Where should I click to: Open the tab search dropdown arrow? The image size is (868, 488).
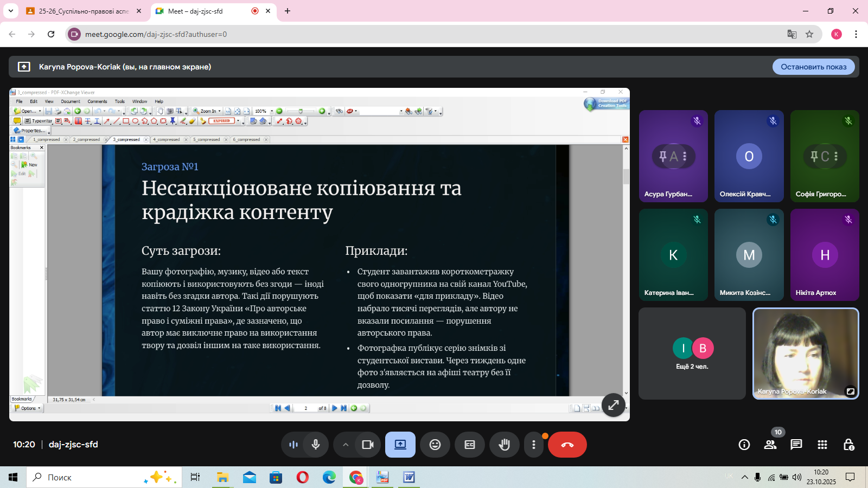click(x=10, y=11)
